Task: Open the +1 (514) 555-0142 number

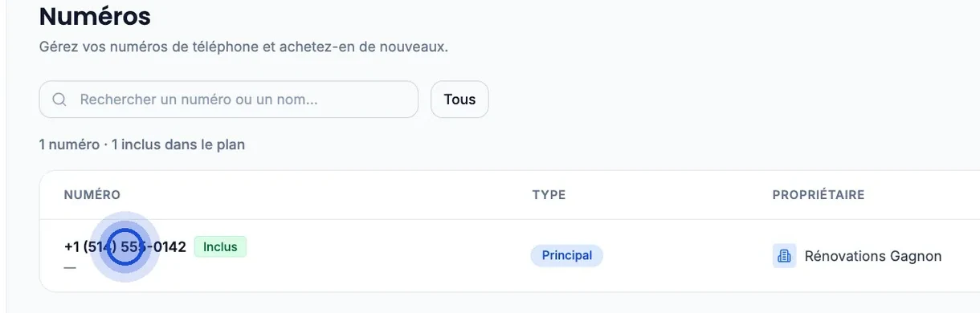Action: (125, 246)
